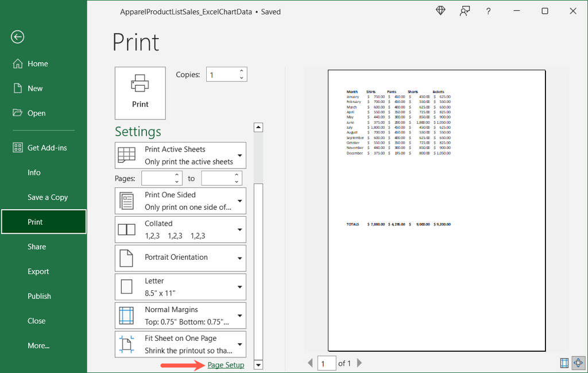This screenshot has width=588, height=373.
Task: Click the Home house icon
Action: pos(18,64)
